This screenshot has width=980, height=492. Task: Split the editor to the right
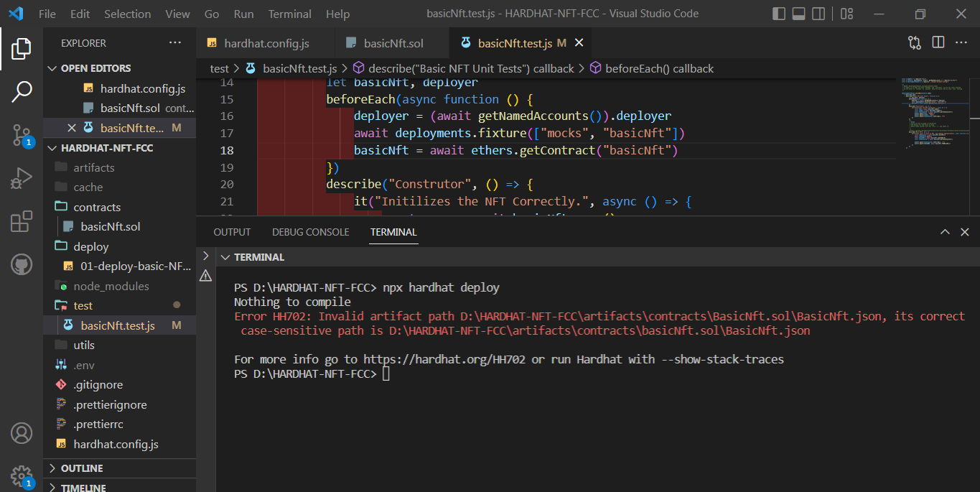938,43
